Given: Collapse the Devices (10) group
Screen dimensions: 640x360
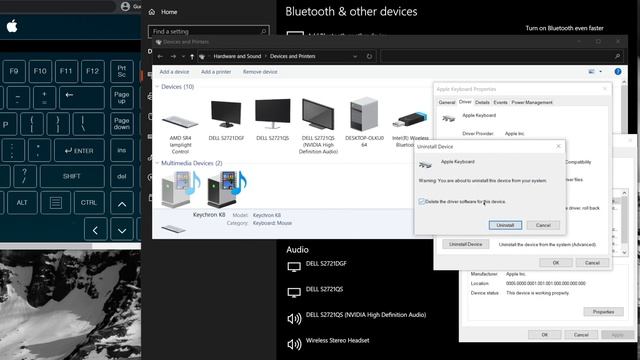Looking at the screenshot, I should pyautogui.click(x=157, y=87).
